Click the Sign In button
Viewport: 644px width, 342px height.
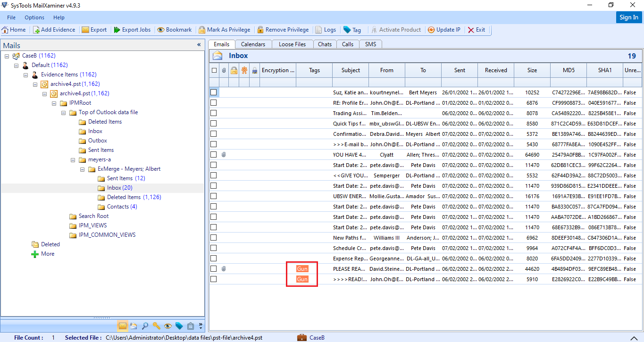[x=628, y=17]
